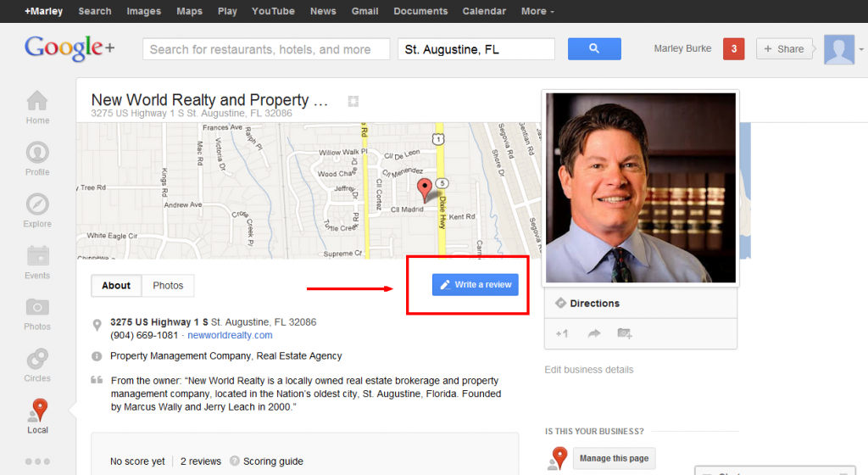Open +Marley in the top bar
The width and height of the screenshot is (868, 475).
pyautogui.click(x=44, y=11)
